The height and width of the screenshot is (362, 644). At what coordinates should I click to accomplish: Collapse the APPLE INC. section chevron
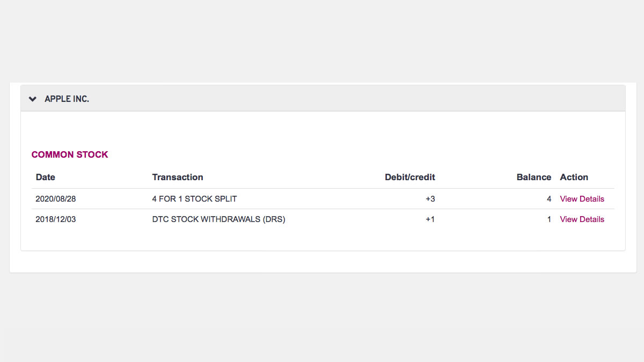tap(33, 99)
